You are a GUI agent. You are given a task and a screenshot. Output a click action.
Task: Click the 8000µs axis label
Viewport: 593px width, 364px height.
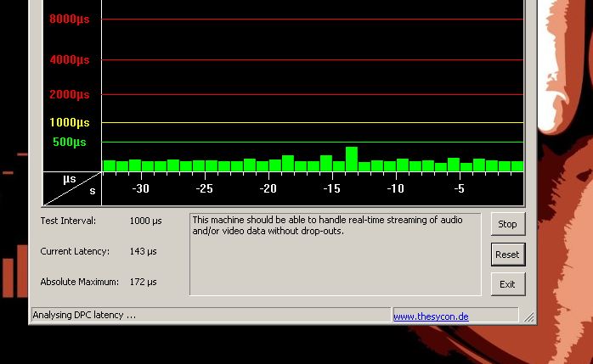[x=70, y=19]
